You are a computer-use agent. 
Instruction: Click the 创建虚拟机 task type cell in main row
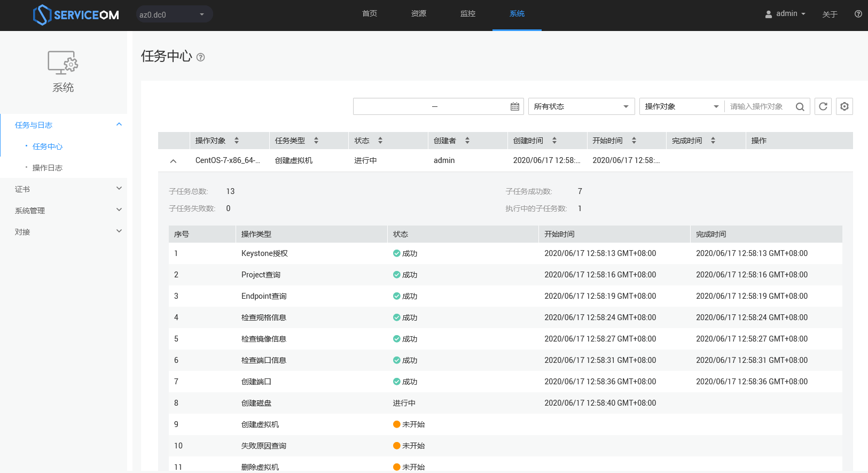coord(294,160)
